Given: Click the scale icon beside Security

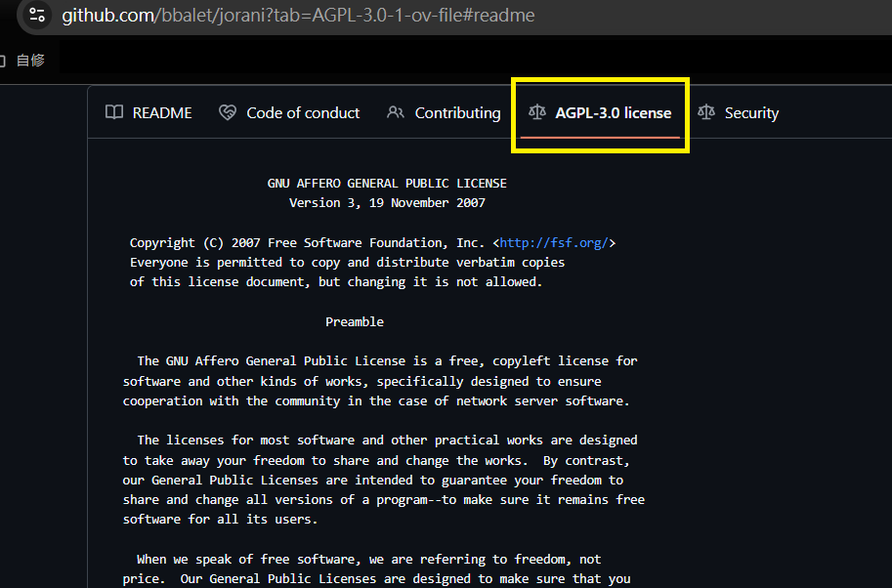Looking at the screenshot, I should click(x=706, y=112).
